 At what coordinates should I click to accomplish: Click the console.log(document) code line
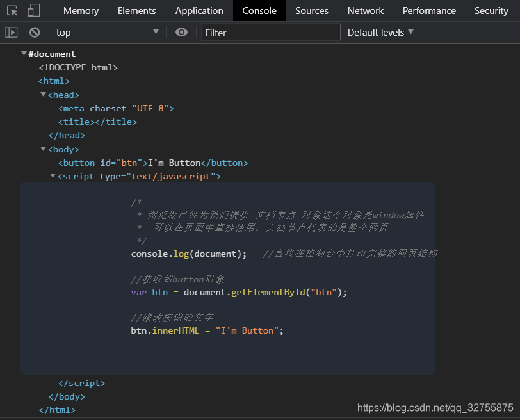(189, 254)
